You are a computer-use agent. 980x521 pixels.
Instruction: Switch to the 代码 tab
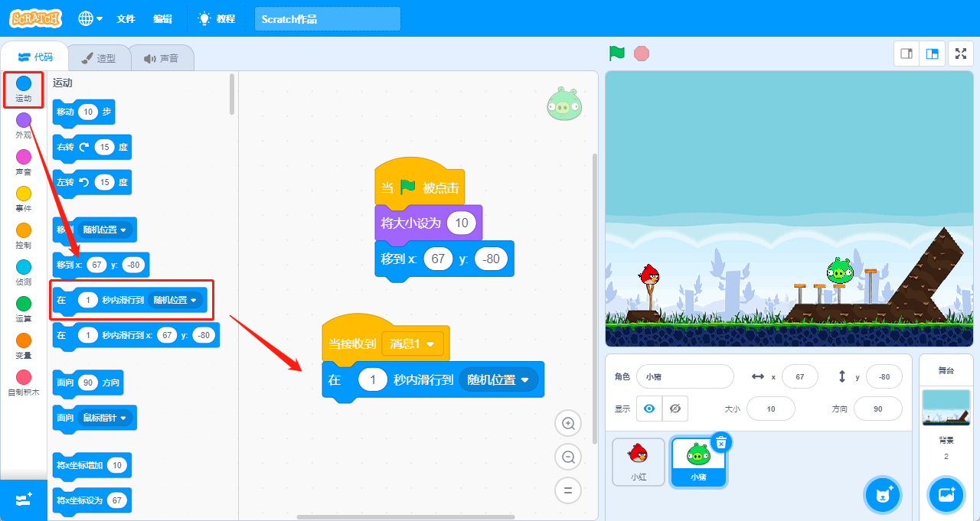coord(34,57)
